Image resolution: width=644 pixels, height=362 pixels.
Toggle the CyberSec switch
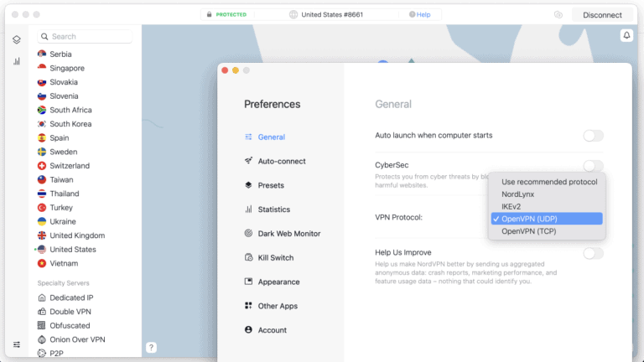593,166
